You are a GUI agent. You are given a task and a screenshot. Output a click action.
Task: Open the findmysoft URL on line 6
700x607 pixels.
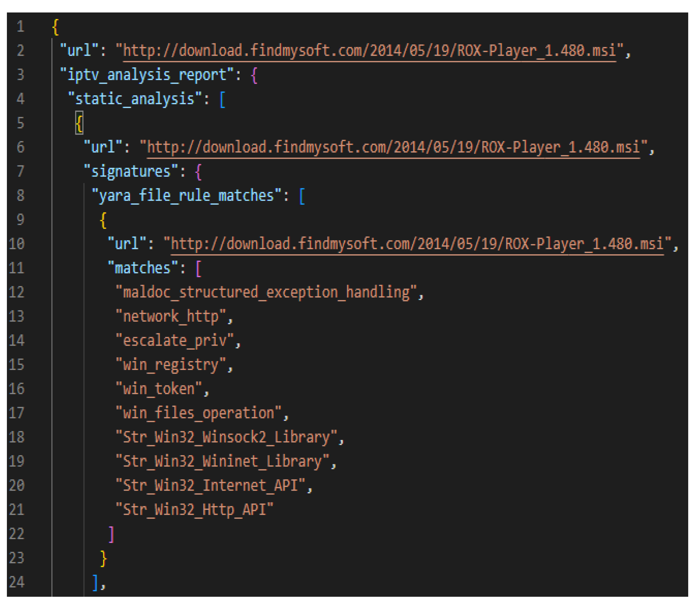pos(393,147)
